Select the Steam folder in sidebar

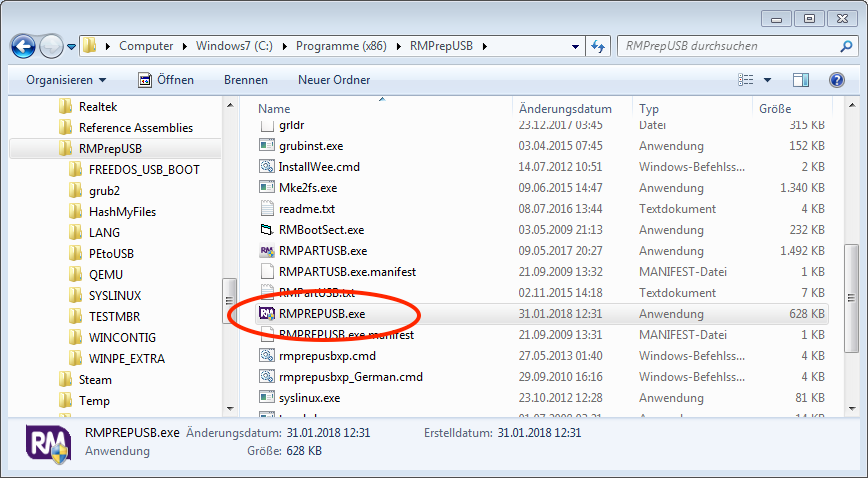click(x=95, y=379)
